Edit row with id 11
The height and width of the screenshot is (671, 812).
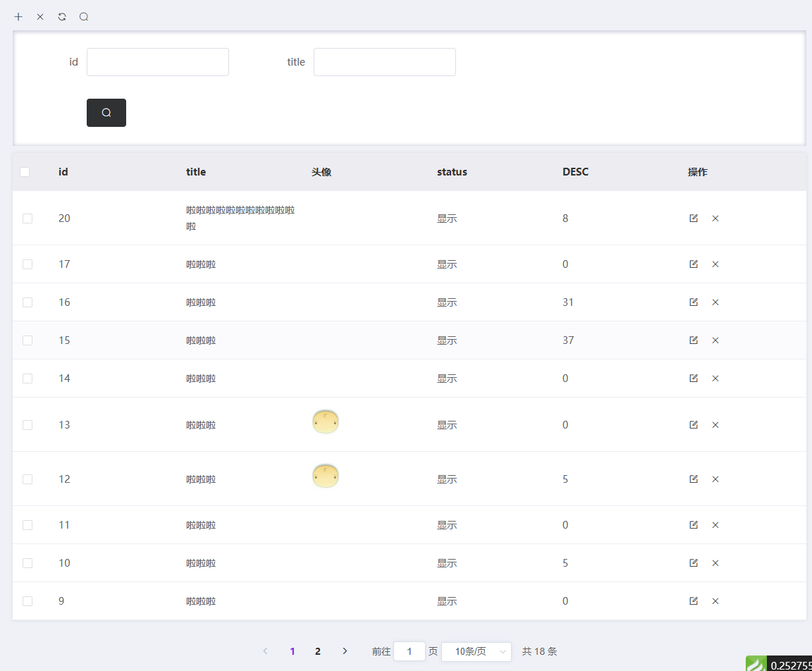(x=694, y=524)
